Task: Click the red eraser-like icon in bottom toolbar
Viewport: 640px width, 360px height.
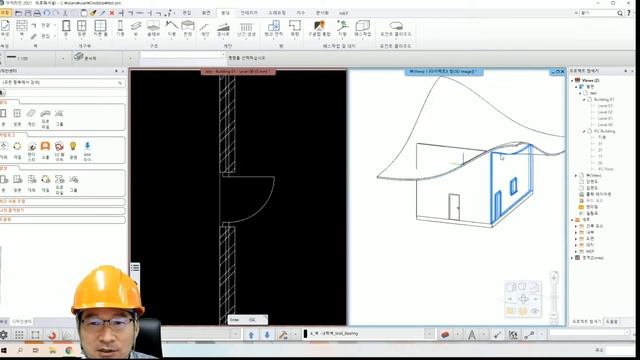Action: coord(445,335)
